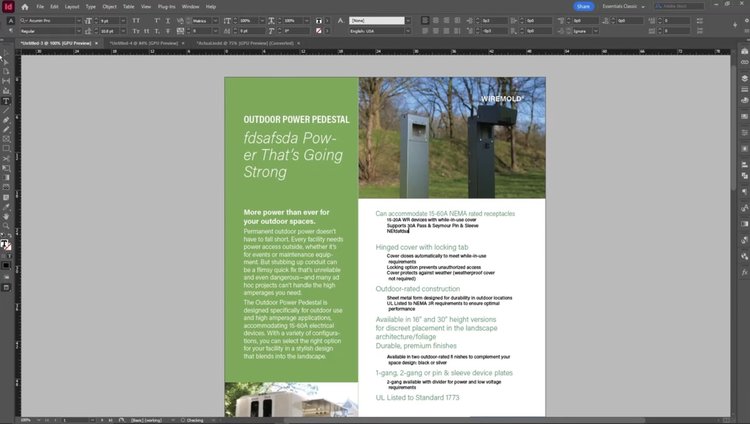Select the Gap tool
Screen dimensions: 750x424
[x=6, y=81]
